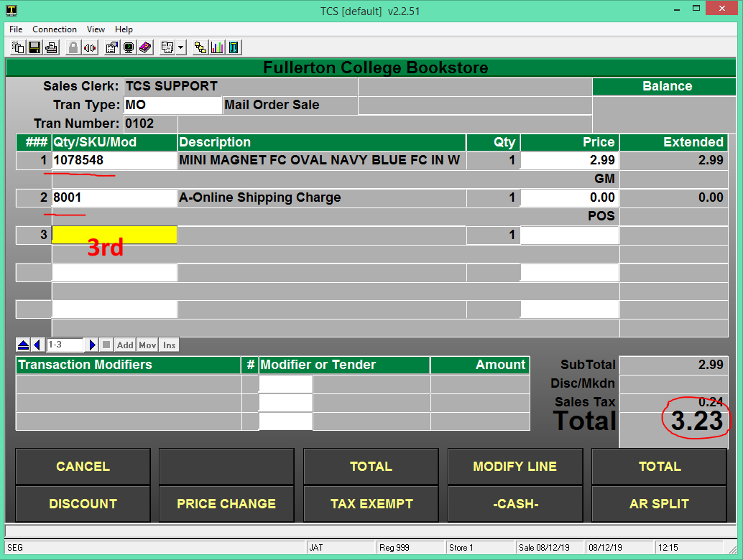Click the PRICE CHANGE button

[226, 504]
